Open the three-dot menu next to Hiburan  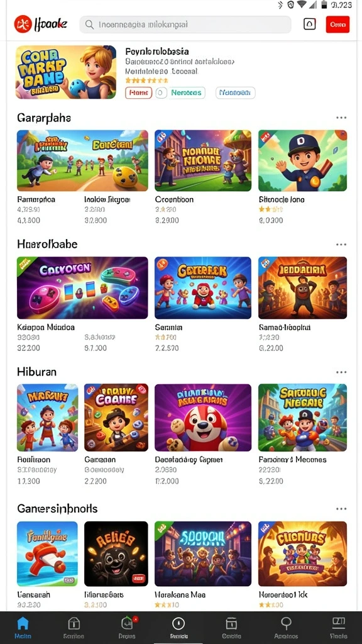point(341,372)
